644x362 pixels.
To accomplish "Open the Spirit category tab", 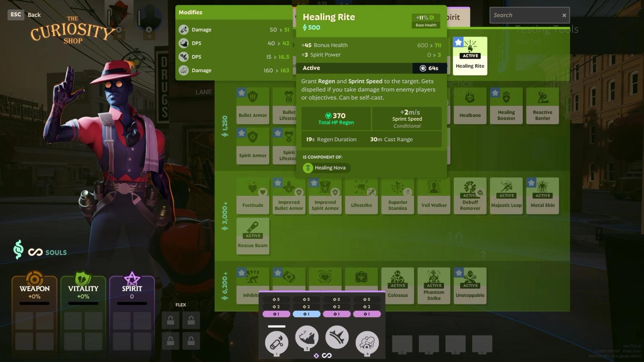I will (x=132, y=288).
